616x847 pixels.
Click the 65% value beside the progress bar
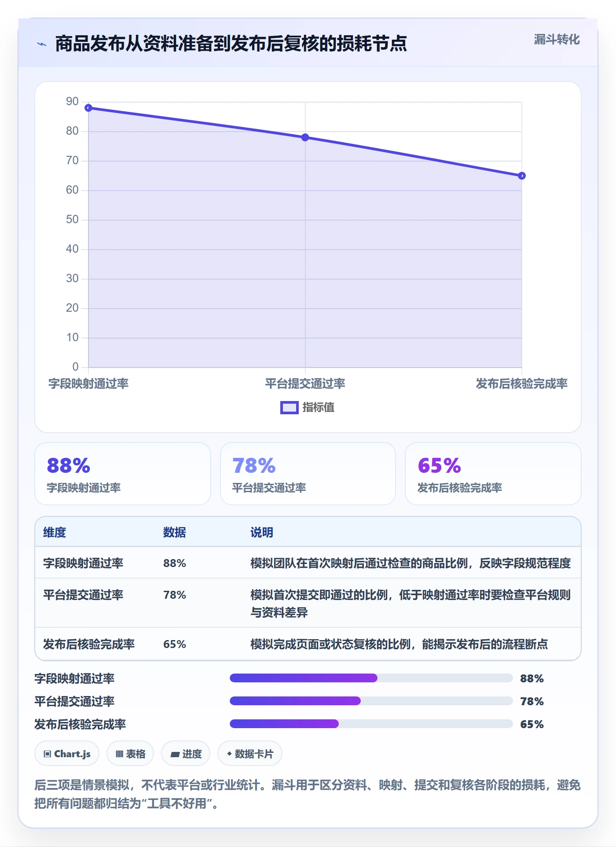tap(532, 724)
